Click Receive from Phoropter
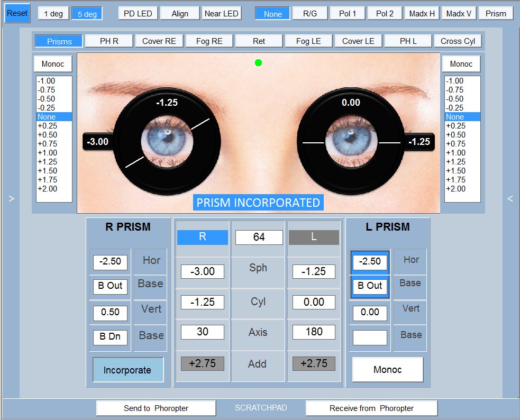 (x=371, y=408)
